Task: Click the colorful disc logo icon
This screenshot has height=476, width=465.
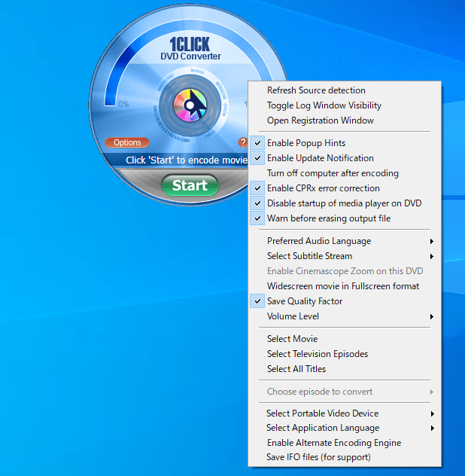Action: coord(190,105)
